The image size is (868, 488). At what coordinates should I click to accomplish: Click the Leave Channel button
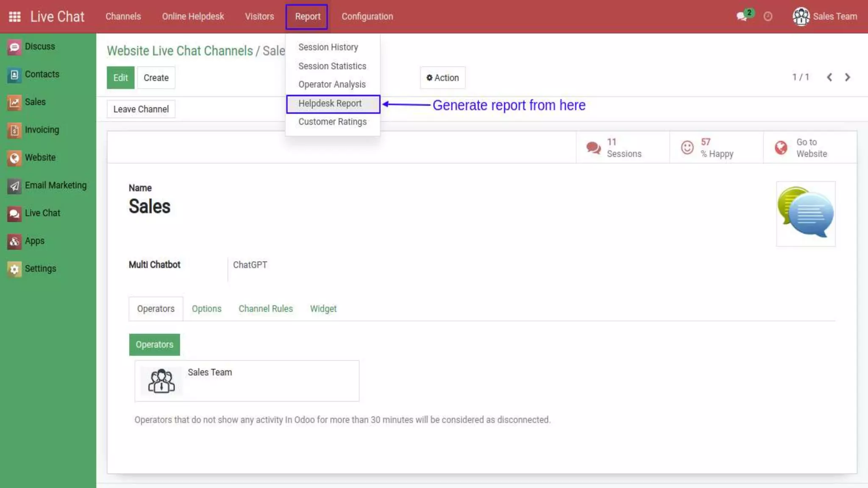click(x=141, y=109)
